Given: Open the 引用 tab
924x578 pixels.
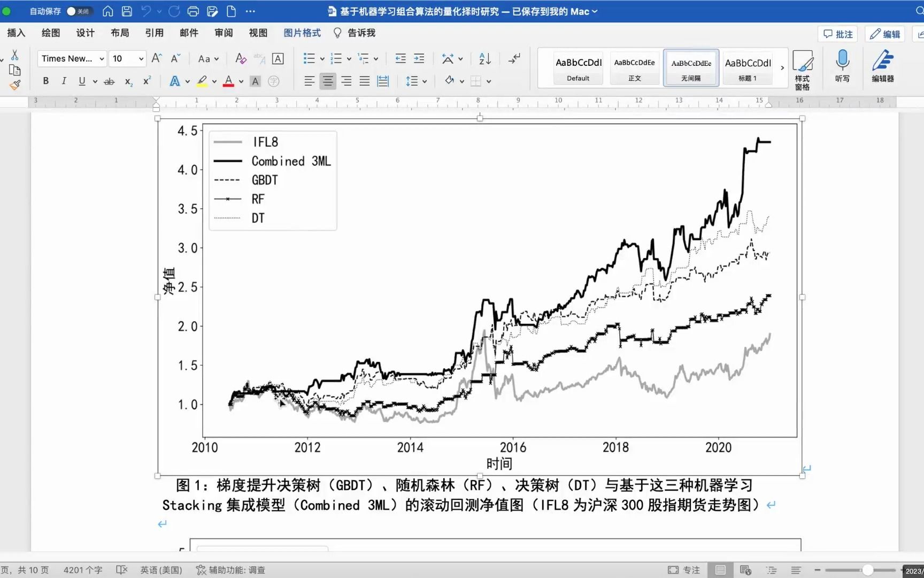Looking at the screenshot, I should point(154,33).
